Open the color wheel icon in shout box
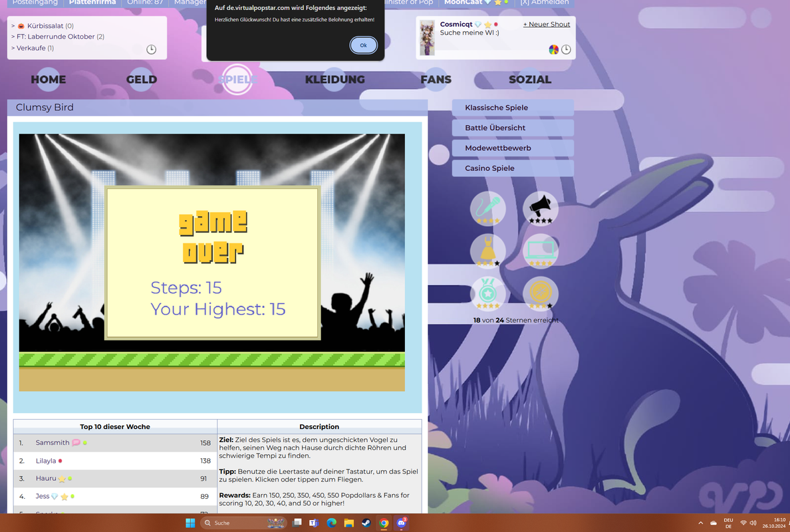 (553, 49)
